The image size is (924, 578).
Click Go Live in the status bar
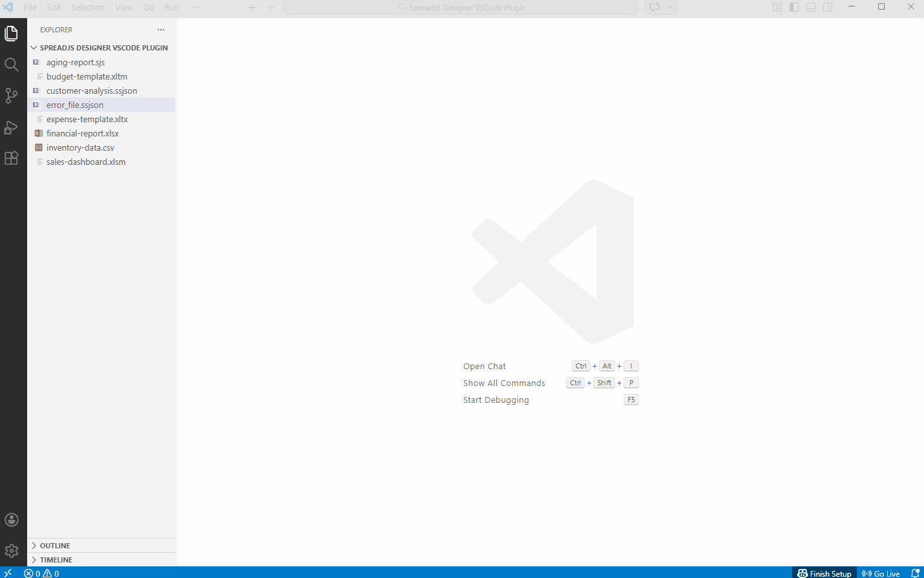(881, 573)
